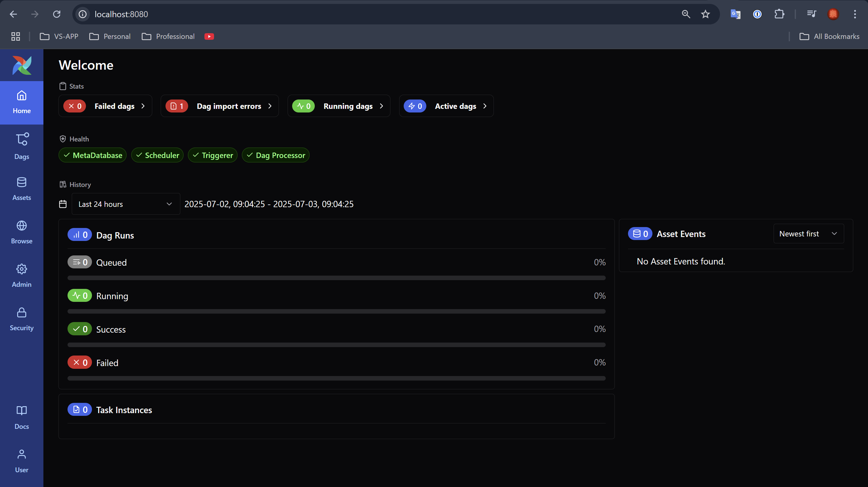Click the Success count badge

(80, 329)
